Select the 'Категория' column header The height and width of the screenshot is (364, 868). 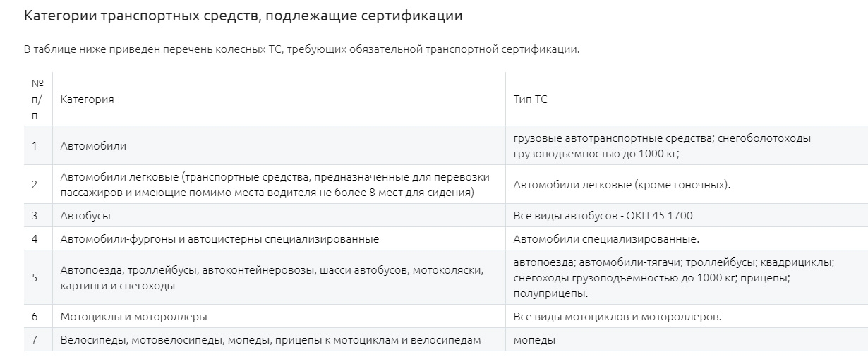[x=279, y=99]
